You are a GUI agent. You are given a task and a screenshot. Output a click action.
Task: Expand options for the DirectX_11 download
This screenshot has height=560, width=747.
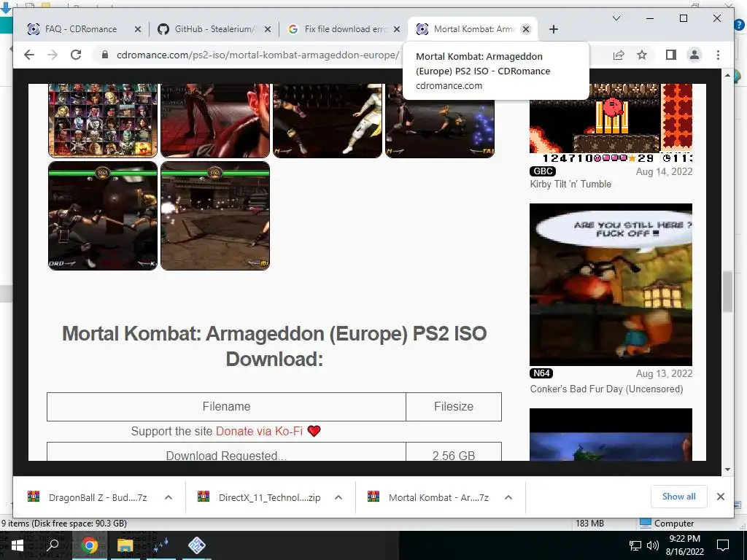[x=338, y=497]
